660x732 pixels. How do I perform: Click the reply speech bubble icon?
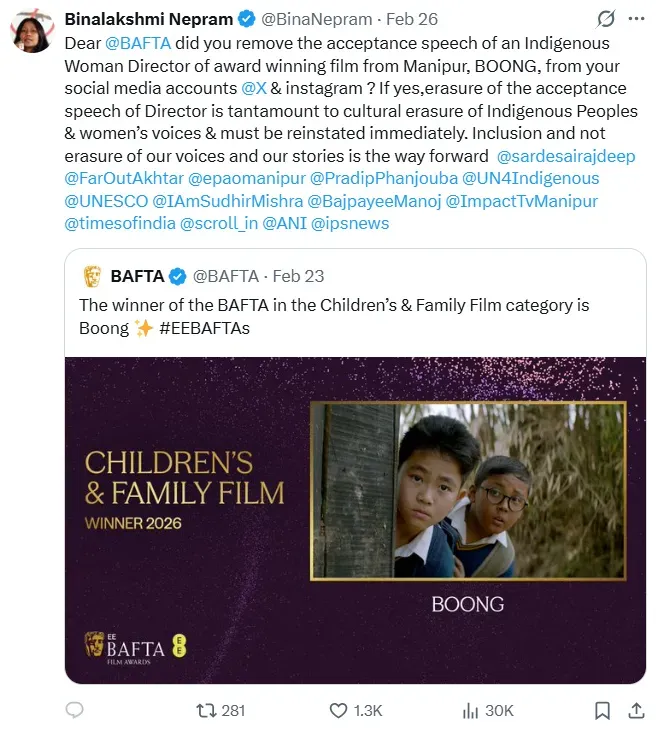pos(74,710)
